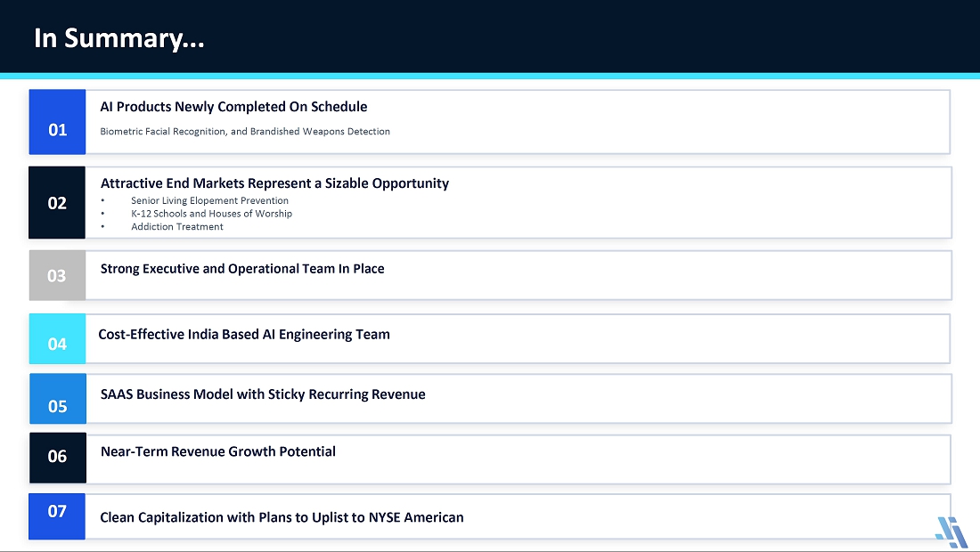Click the company logo in bottom corner
980x552 pixels.
click(951, 532)
